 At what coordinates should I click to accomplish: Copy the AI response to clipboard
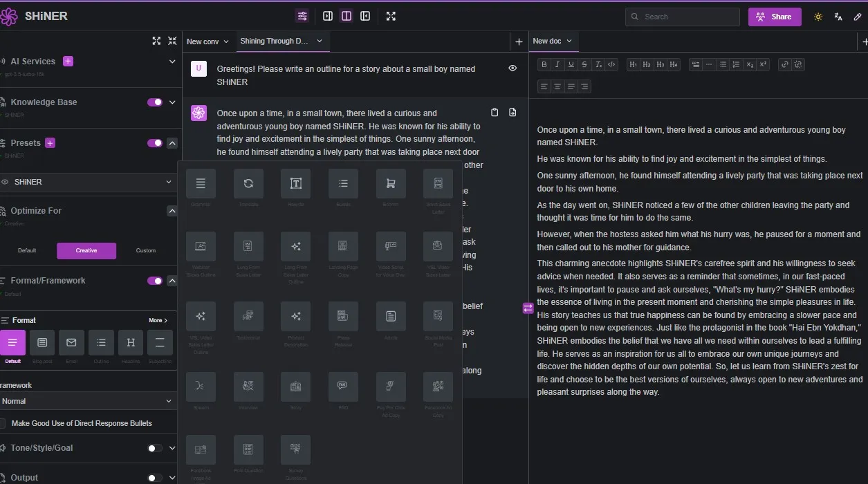(495, 113)
